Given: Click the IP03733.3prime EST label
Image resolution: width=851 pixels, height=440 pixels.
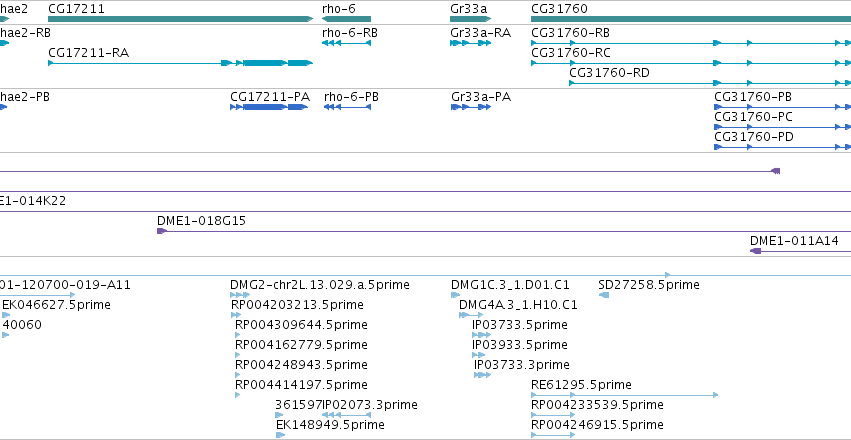Looking at the screenshot, I should (522, 365).
